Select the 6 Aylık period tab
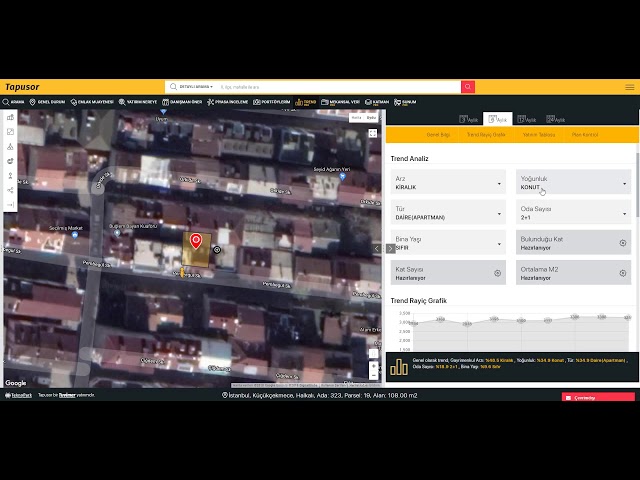The height and width of the screenshot is (480, 640). point(498,119)
